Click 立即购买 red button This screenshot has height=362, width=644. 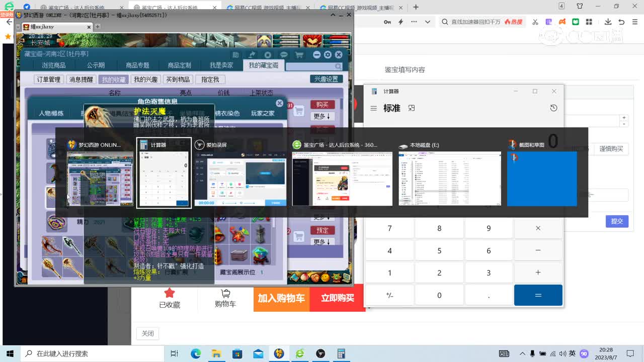[338, 298]
